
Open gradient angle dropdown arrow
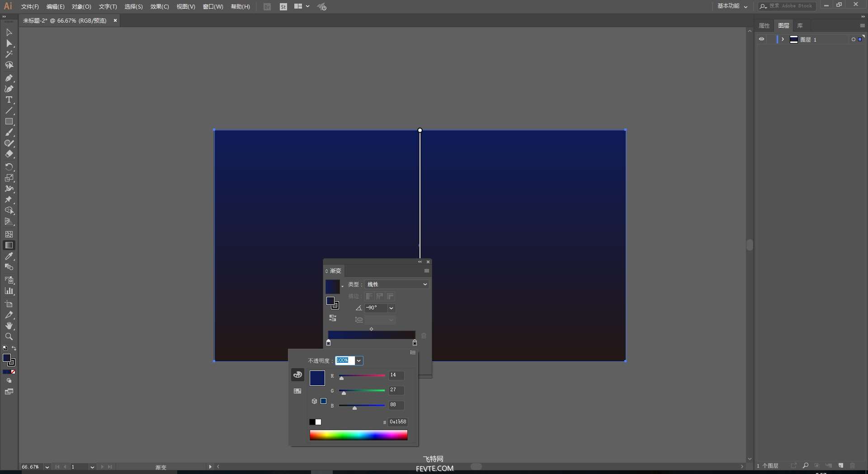pyautogui.click(x=392, y=308)
